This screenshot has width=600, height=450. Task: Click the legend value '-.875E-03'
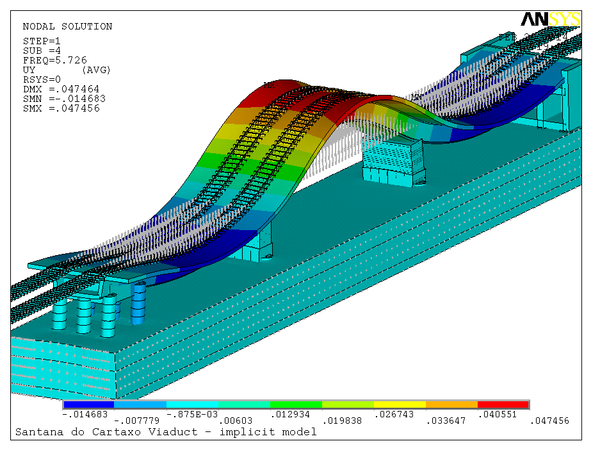click(192, 414)
